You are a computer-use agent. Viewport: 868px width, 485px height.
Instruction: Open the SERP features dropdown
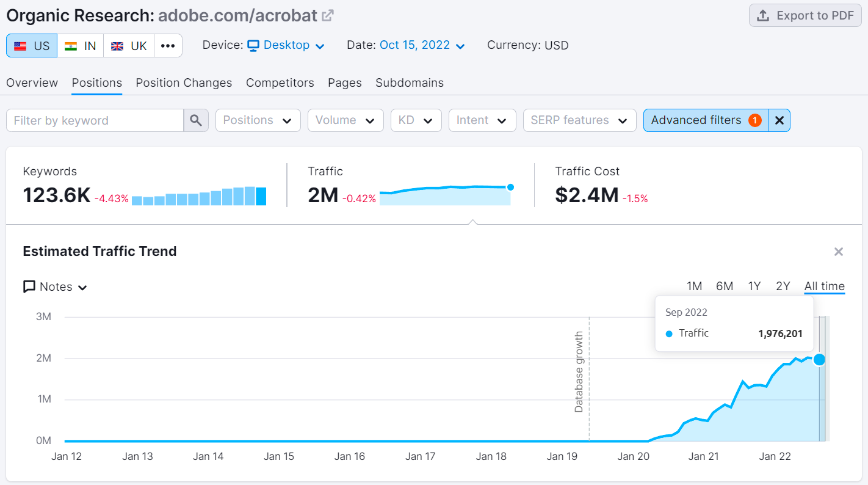point(579,120)
